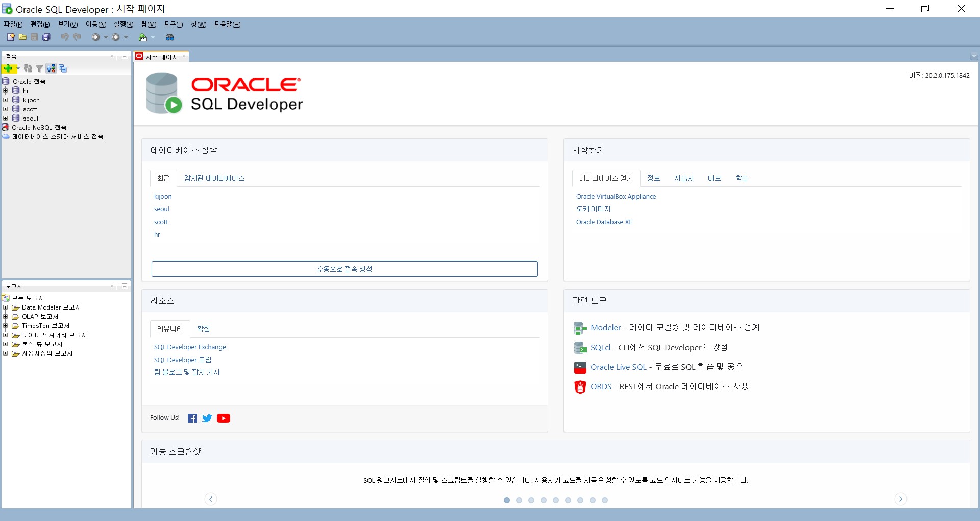Viewport: 980px width, 521px height.
Task: Switch to 자습서 tab in 시작하기
Action: point(684,178)
